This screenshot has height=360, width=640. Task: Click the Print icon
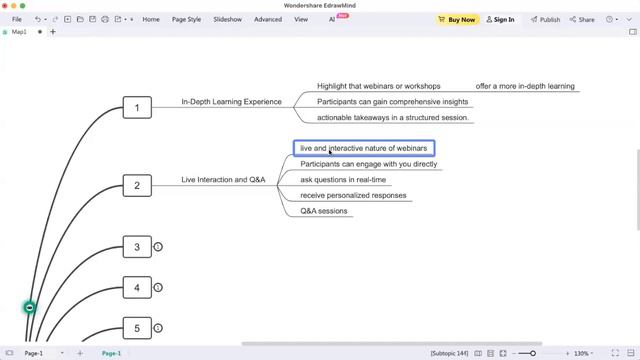(x=105, y=19)
